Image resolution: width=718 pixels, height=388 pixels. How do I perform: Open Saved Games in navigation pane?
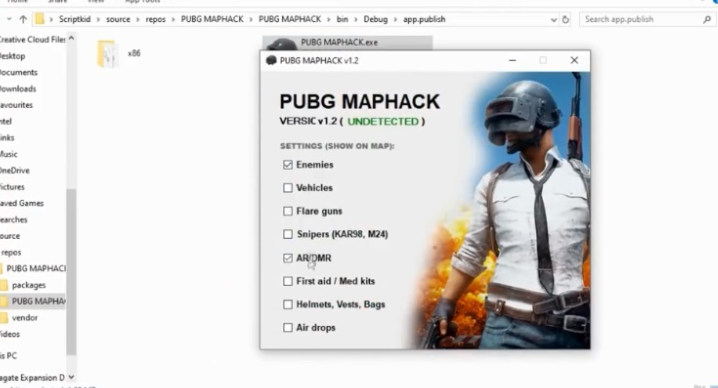tap(22, 203)
